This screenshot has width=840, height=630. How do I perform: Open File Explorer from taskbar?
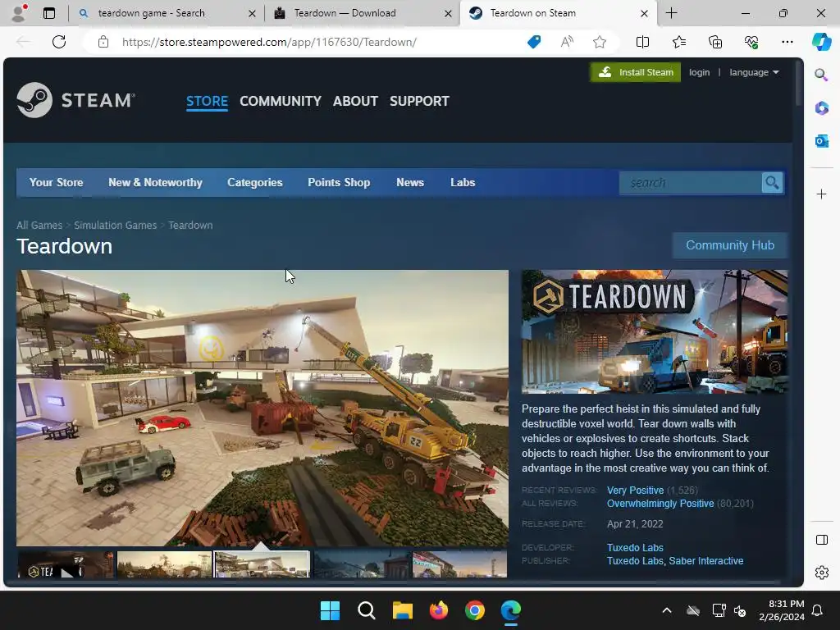(402, 610)
